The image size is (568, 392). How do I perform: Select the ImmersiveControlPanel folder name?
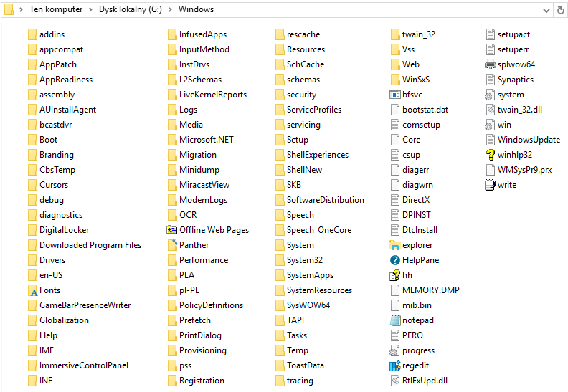tap(84, 365)
